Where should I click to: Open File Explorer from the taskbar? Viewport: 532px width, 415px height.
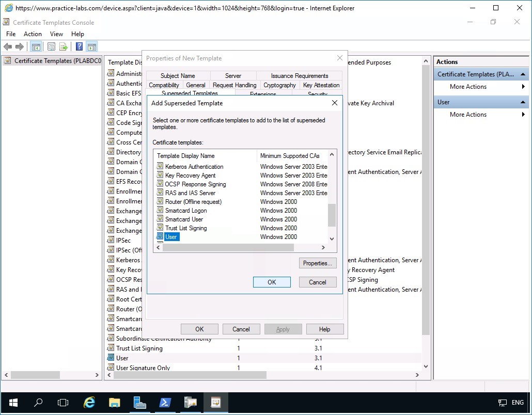(114, 403)
